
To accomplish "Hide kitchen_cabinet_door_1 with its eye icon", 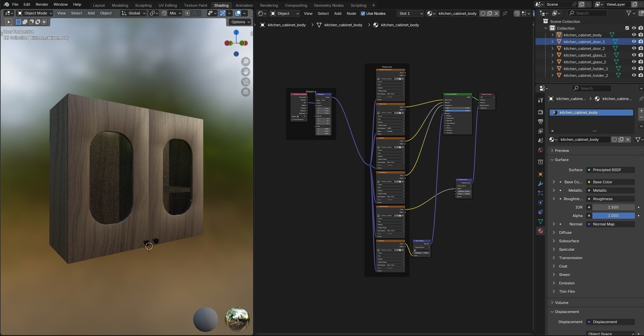I will 634,41.
